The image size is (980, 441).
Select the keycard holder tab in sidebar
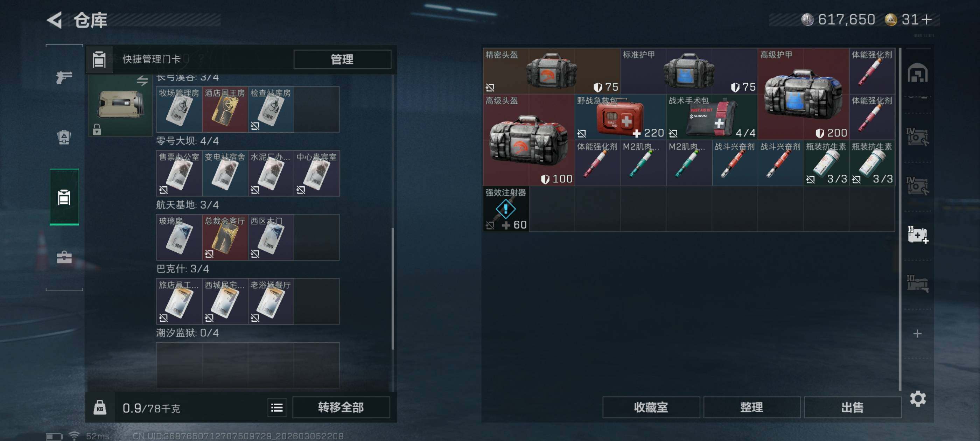coord(64,197)
